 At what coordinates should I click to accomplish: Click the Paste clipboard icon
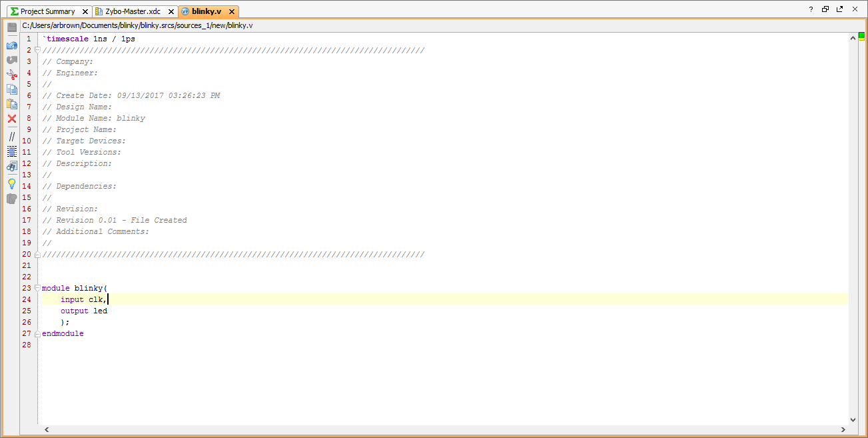pyautogui.click(x=11, y=104)
